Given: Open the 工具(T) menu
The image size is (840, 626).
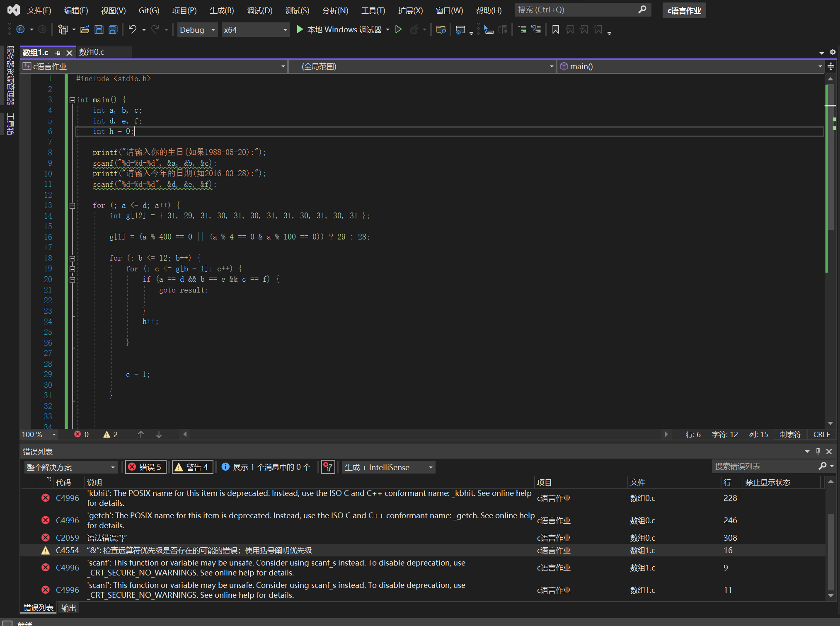Looking at the screenshot, I should (373, 10).
